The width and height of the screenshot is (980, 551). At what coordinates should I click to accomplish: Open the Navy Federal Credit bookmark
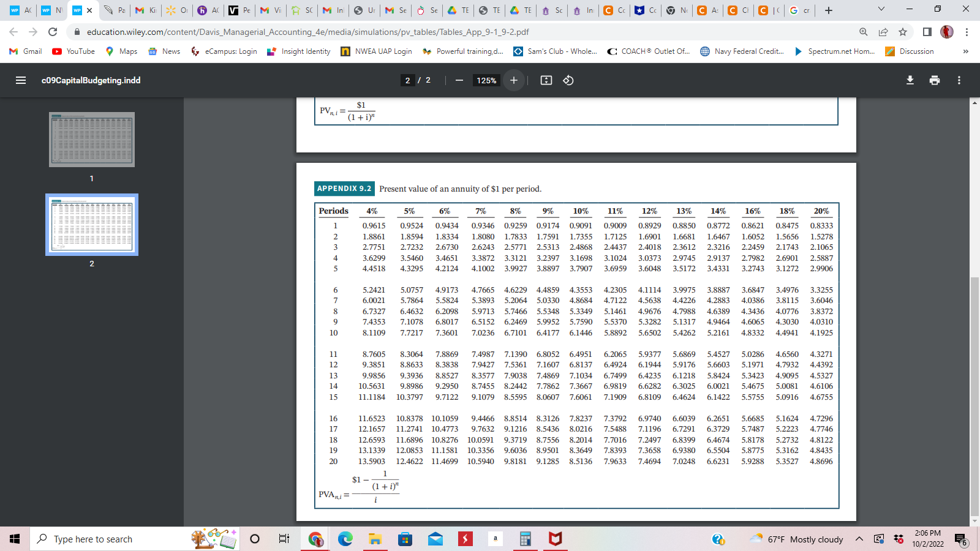coord(742,51)
